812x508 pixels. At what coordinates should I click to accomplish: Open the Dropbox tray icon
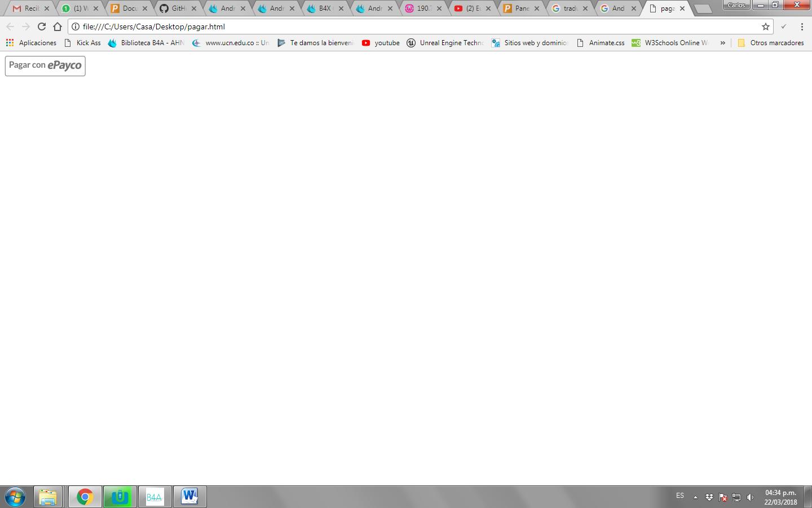click(709, 497)
